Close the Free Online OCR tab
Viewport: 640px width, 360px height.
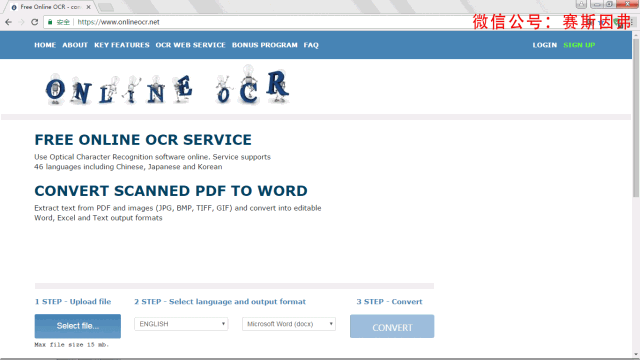click(88, 7)
